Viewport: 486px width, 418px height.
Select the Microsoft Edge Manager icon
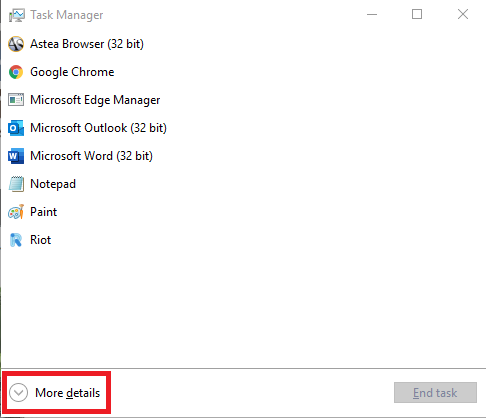tap(16, 100)
